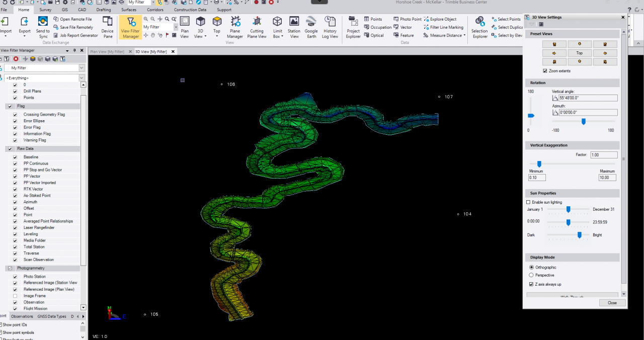Open Google Earth from the ribbon
Image resolution: width=644 pixels, height=340 pixels.
tap(311, 27)
